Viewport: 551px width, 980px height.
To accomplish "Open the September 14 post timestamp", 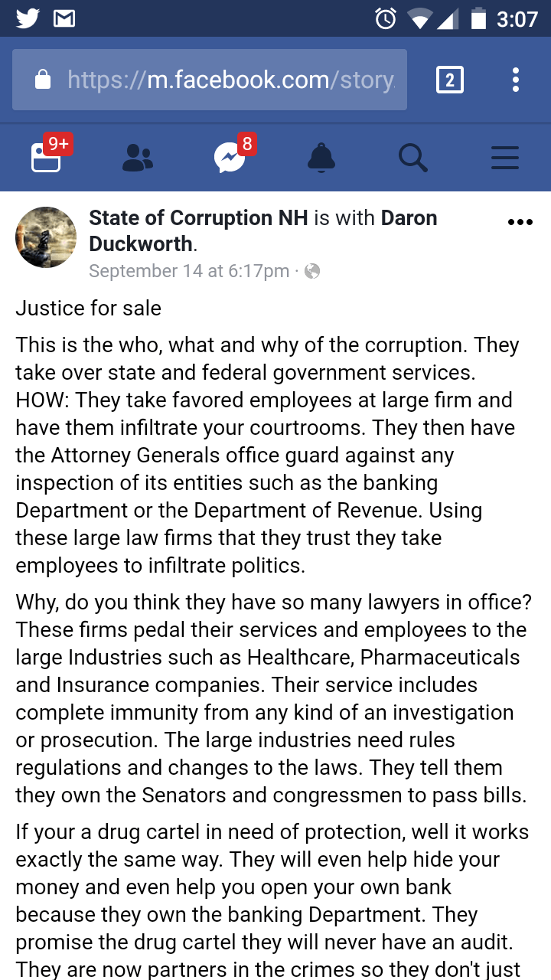I will point(189,271).
